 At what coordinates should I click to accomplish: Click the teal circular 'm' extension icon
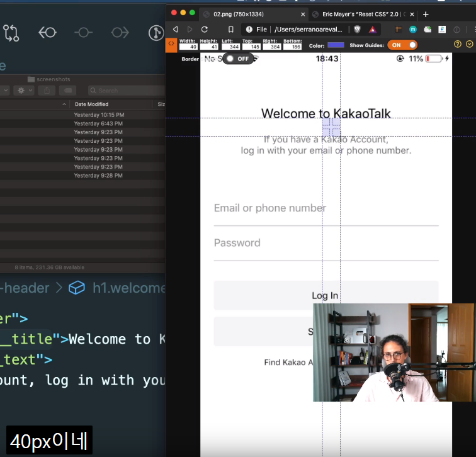tap(413, 29)
